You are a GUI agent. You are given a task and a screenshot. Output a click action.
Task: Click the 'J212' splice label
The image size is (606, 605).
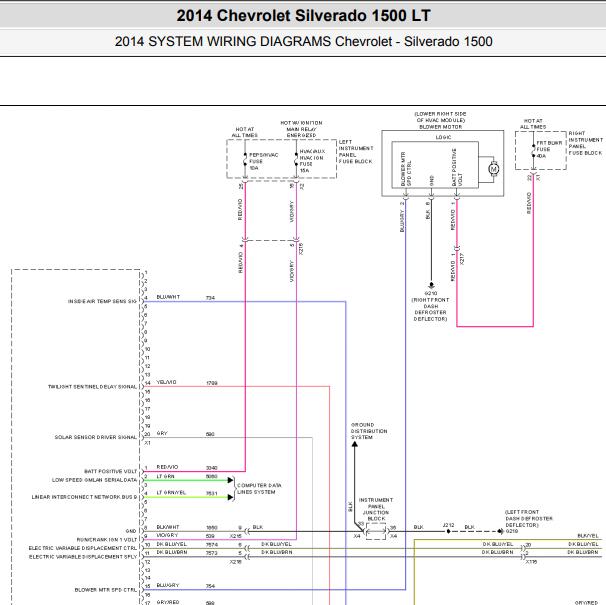[x=448, y=525]
